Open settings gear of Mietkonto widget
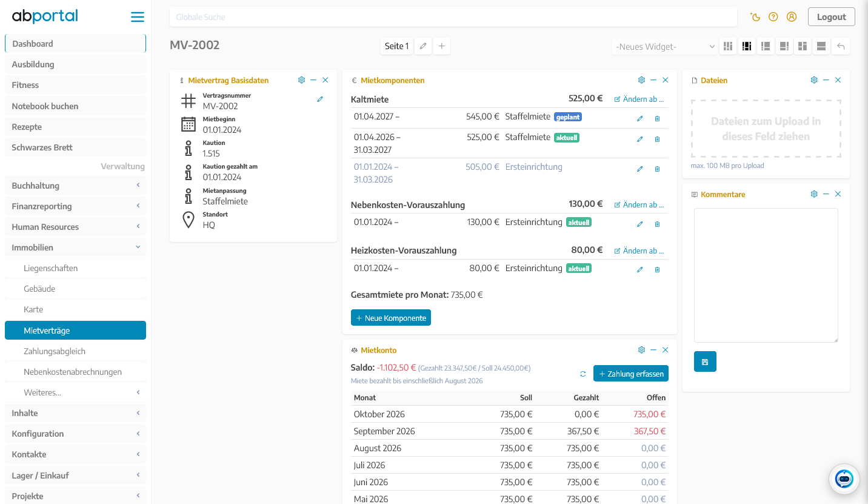Image resolution: width=868 pixels, height=504 pixels. (x=641, y=350)
